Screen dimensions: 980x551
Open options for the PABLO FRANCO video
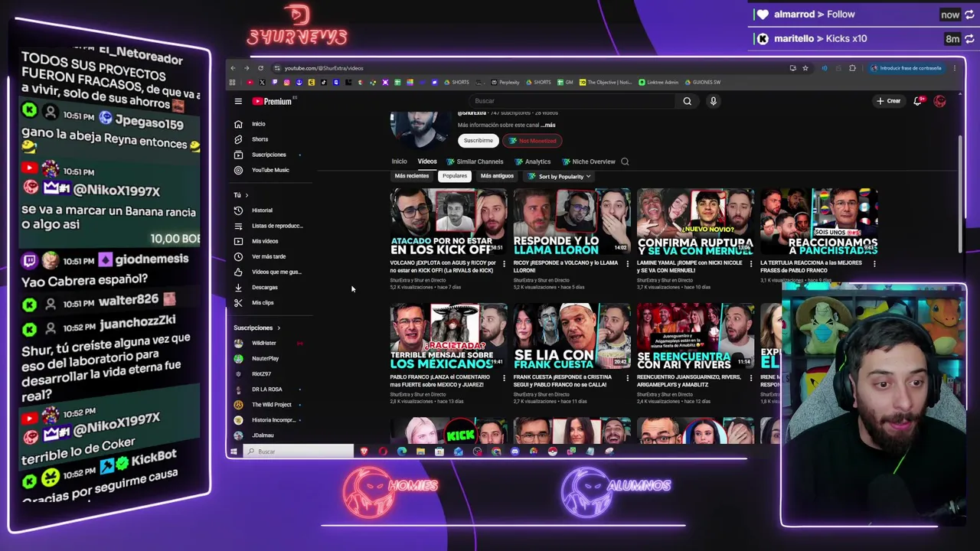(504, 379)
